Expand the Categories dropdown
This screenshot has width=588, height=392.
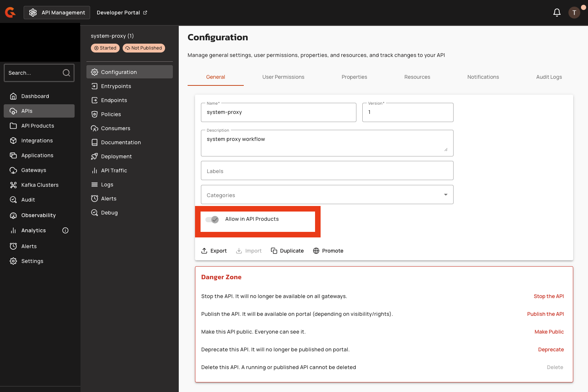click(x=445, y=195)
